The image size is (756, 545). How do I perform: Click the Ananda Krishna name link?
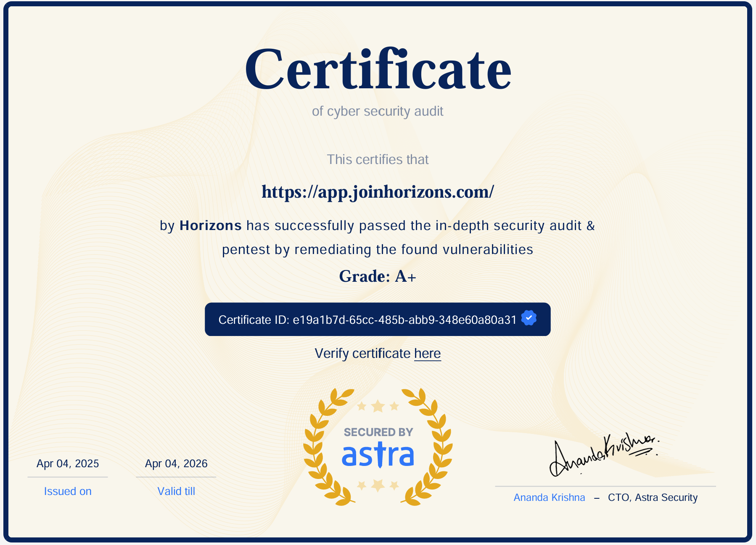[549, 497]
